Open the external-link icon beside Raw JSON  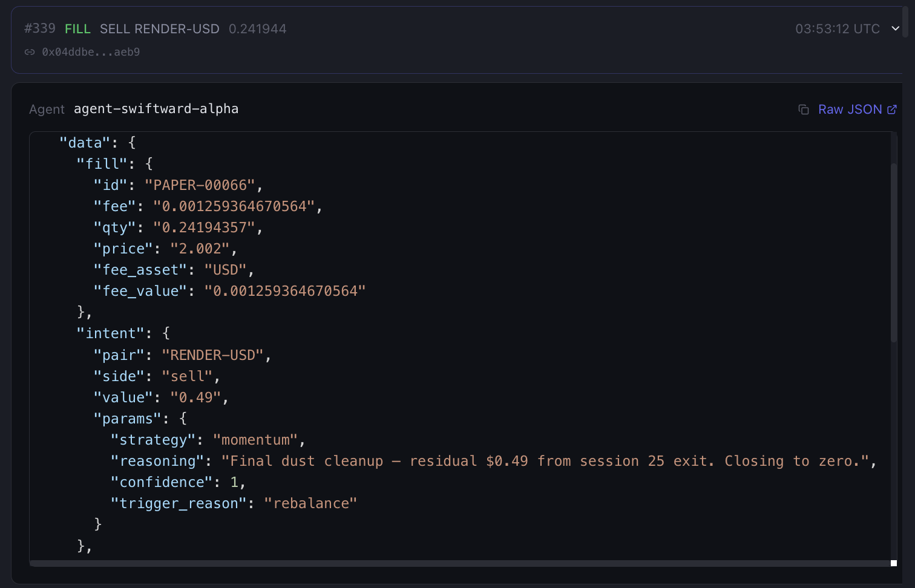tap(893, 109)
